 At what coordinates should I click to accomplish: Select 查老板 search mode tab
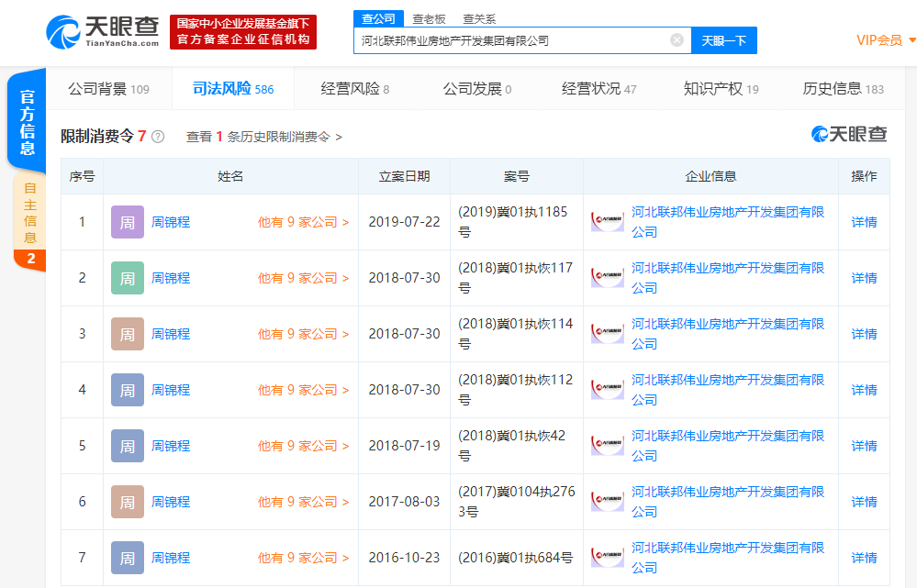coord(429,19)
